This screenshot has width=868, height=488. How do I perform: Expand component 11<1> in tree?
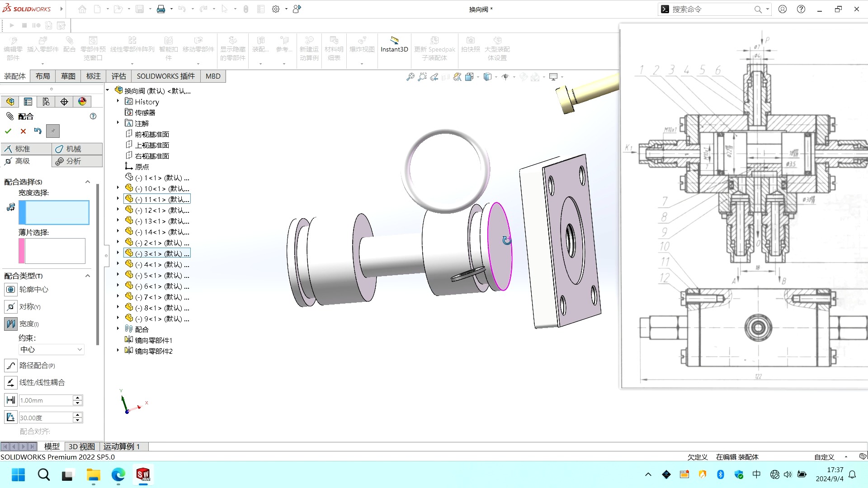(117, 199)
